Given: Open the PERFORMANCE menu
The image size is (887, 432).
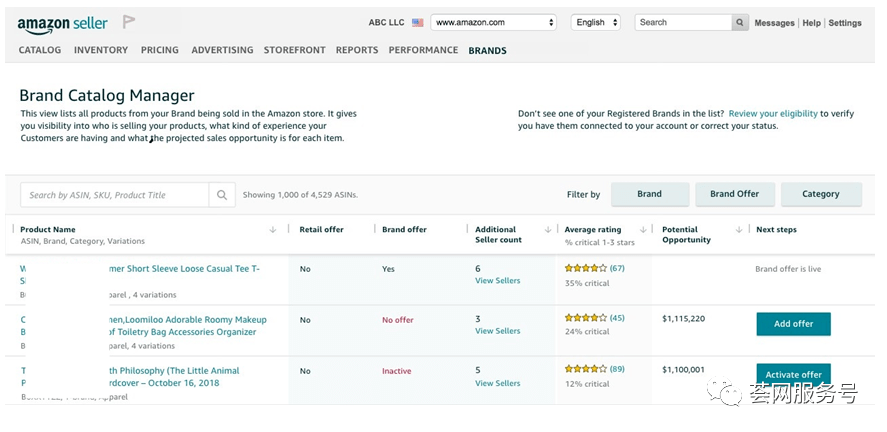Looking at the screenshot, I should 423,50.
